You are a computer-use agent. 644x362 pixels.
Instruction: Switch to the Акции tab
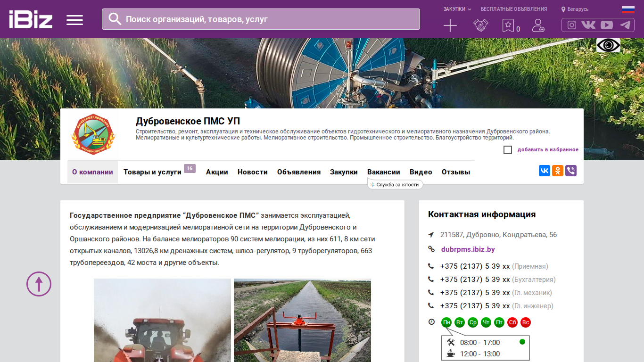click(217, 172)
